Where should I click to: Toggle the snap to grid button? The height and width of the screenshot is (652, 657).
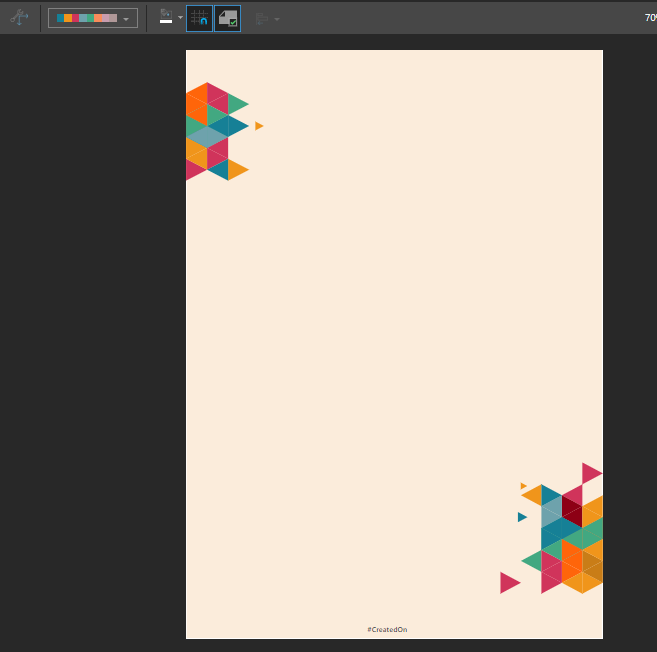click(x=199, y=18)
